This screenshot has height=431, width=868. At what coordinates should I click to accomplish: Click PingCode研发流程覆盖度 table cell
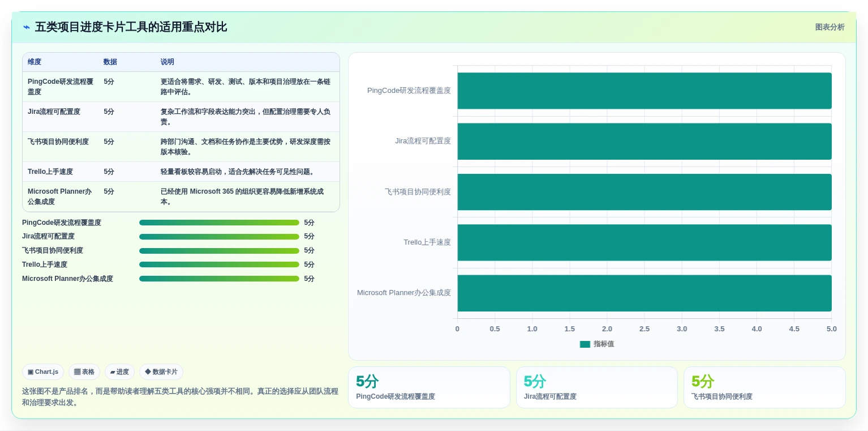point(61,87)
